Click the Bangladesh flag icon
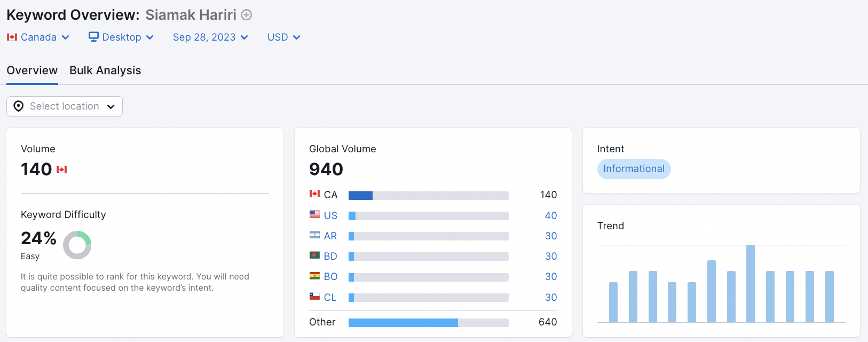Image resolution: width=868 pixels, height=342 pixels. tap(314, 255)
